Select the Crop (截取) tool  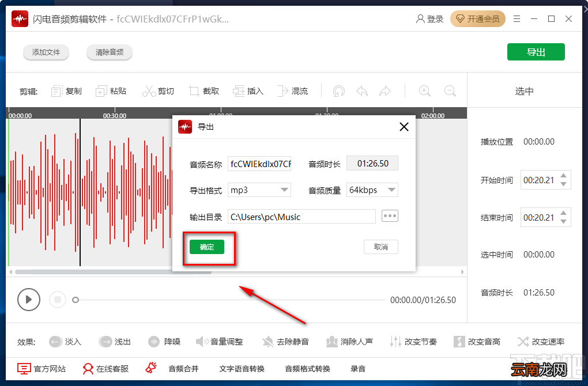203,91
